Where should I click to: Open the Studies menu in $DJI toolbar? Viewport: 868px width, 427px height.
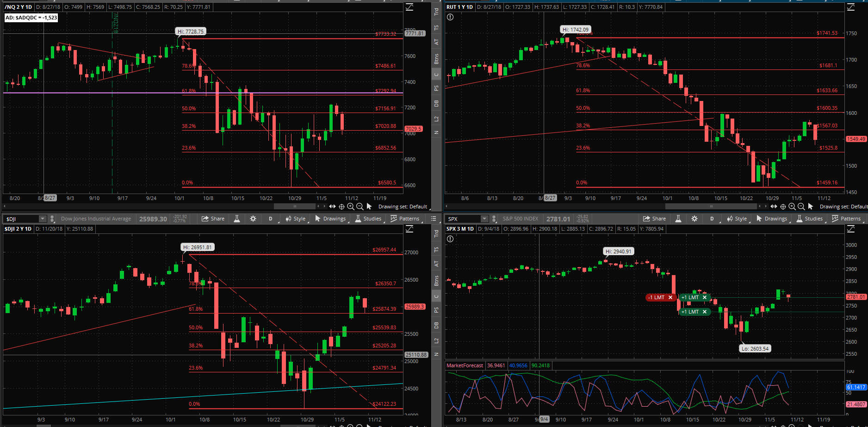(368, 219)
